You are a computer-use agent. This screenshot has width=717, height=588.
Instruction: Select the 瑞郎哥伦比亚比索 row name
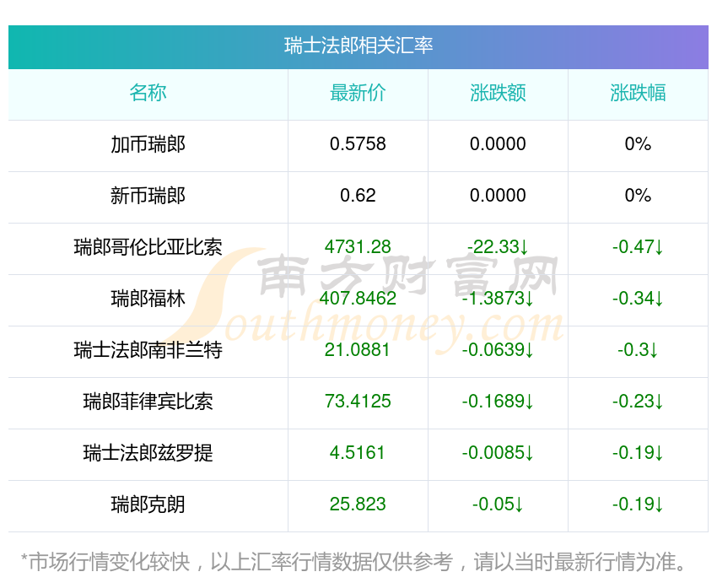148,247
